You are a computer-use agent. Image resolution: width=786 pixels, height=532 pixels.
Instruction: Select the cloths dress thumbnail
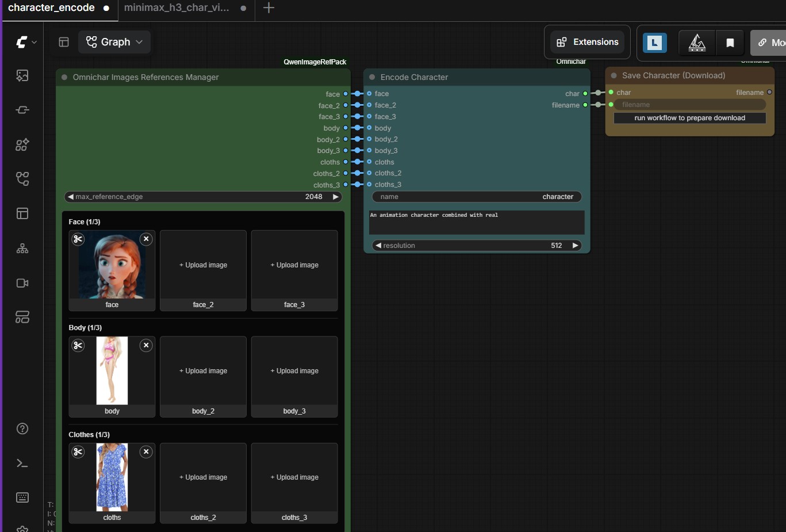point(112,477)
